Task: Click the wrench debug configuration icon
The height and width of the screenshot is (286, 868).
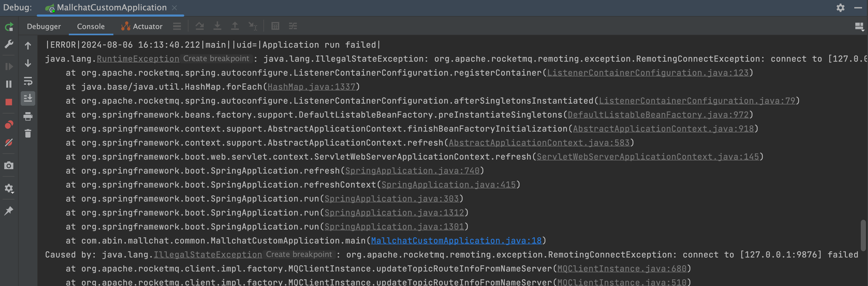Action: tap(9, 44)
